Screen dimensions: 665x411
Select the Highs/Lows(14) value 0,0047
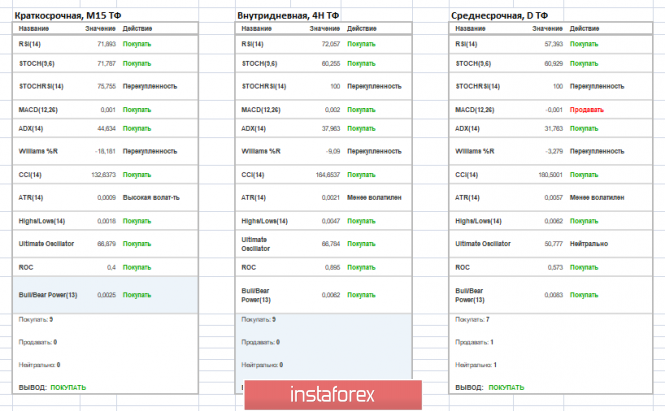[x=331, y=221]
